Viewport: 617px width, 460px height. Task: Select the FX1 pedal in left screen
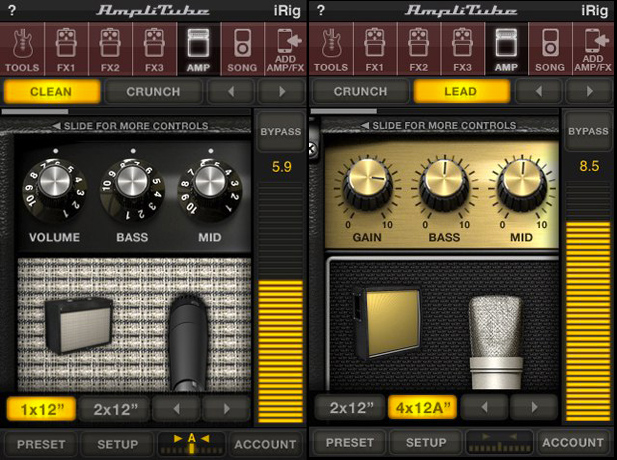click(66, 49)
